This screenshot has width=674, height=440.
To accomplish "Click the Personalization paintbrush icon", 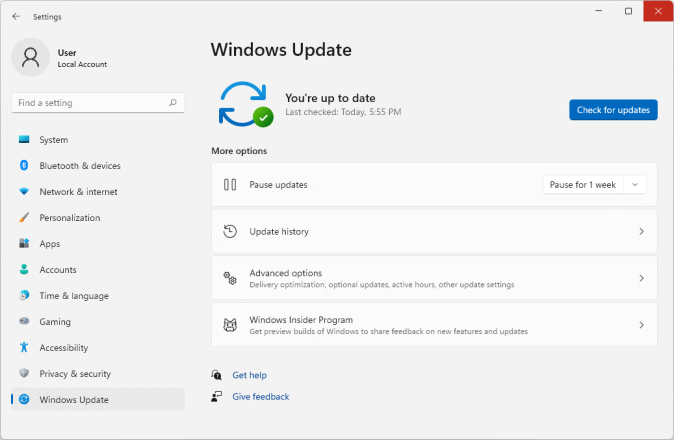I will [24, 218].
